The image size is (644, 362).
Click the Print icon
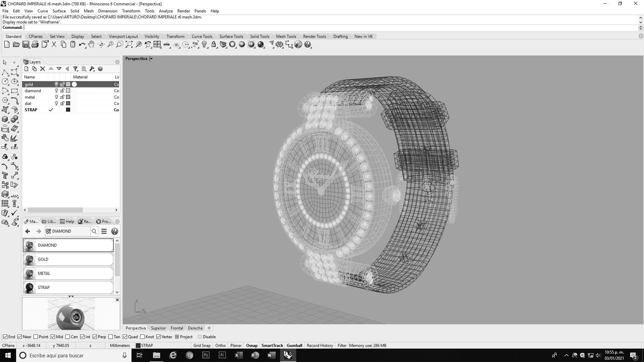pyautogui.click(x=35, y=44)
